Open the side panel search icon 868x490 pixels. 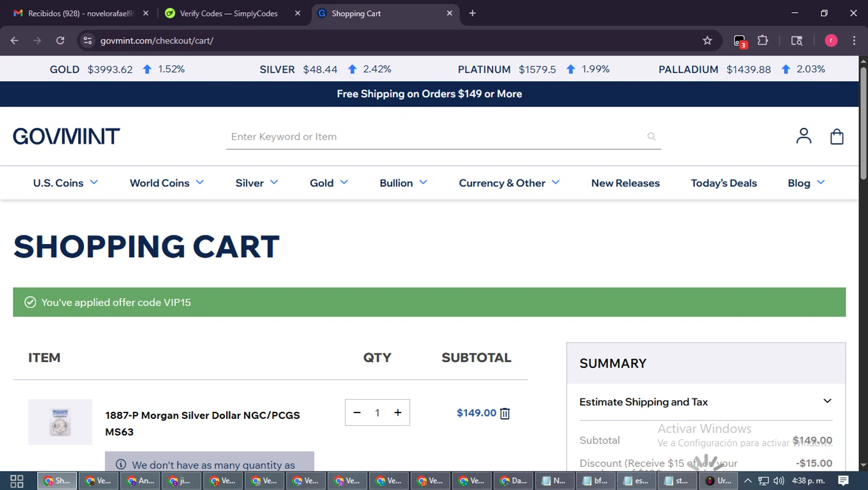(797, 40)
